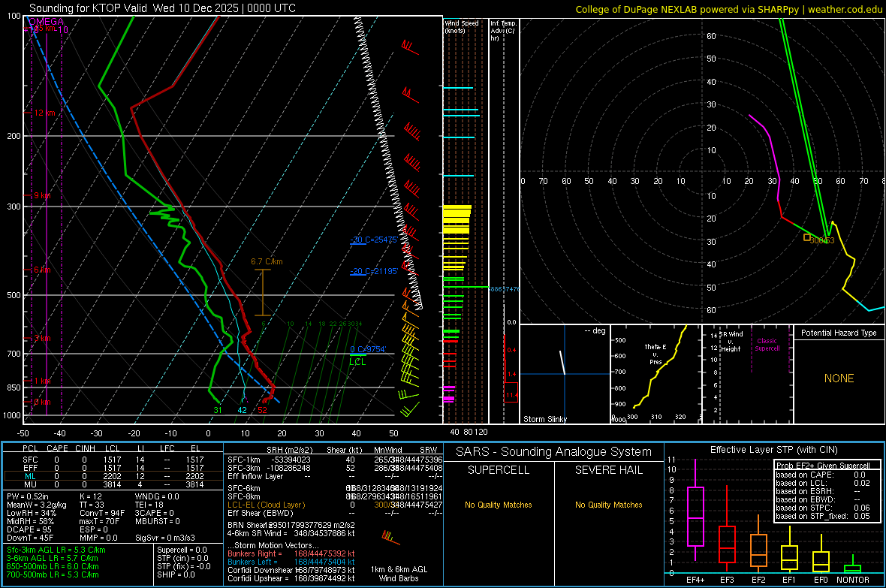The image size is (886, 588).
Task: Select the red surface temperature value 52
Action: pyautogui.click(x=262, y=410)
